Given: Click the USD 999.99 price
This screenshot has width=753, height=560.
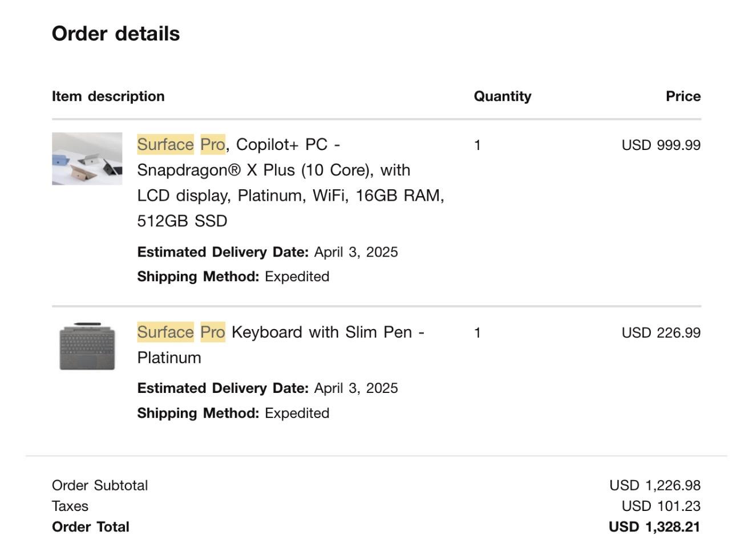Looking at the screenshot, I should coord(661,145).
